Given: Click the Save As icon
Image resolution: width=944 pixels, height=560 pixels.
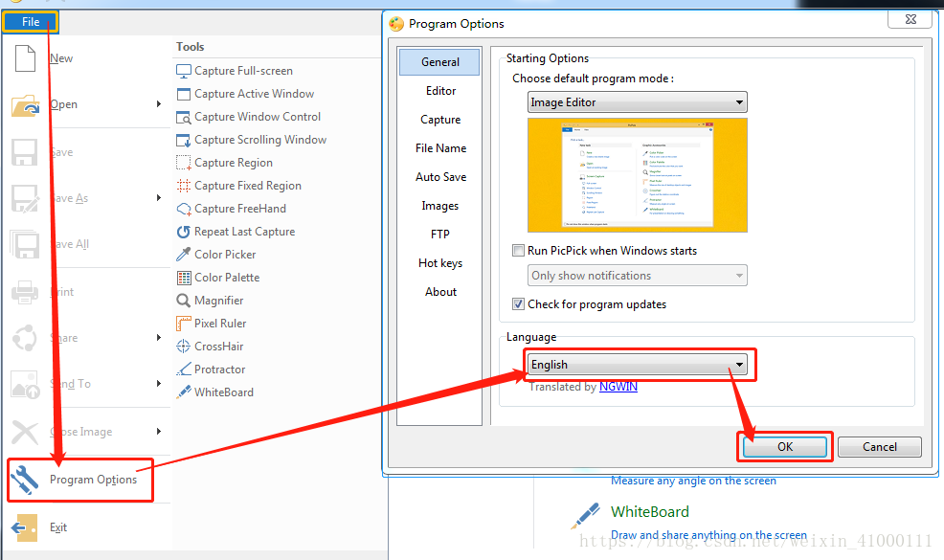Looking at the screenshot, I should 25,199.
